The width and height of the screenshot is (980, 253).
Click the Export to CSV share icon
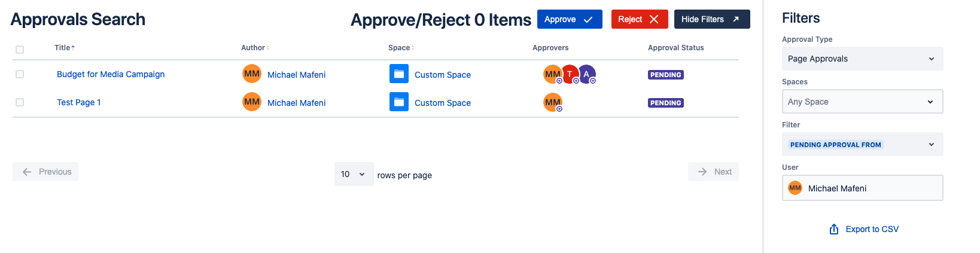[834, 230]
